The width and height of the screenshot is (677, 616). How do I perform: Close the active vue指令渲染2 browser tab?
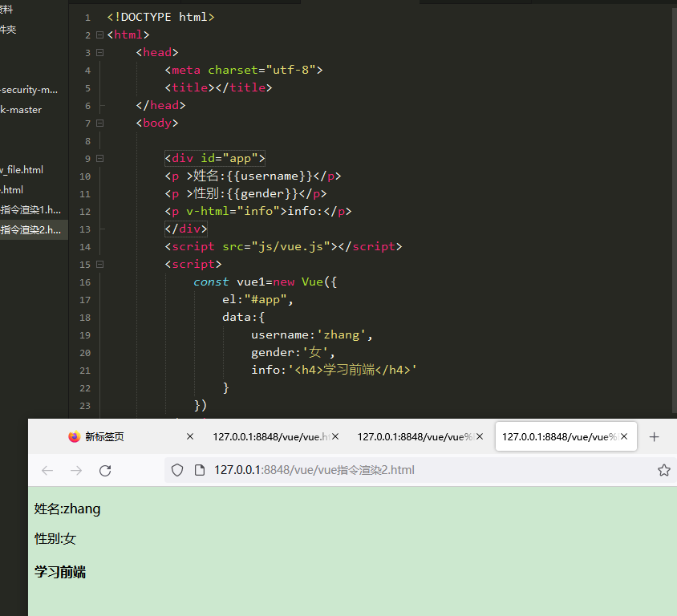pos(624,436)
